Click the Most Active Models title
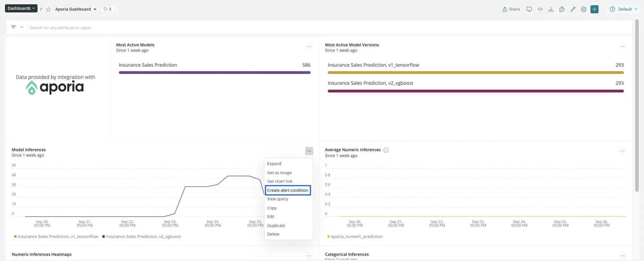 click(x=135, y=45)
